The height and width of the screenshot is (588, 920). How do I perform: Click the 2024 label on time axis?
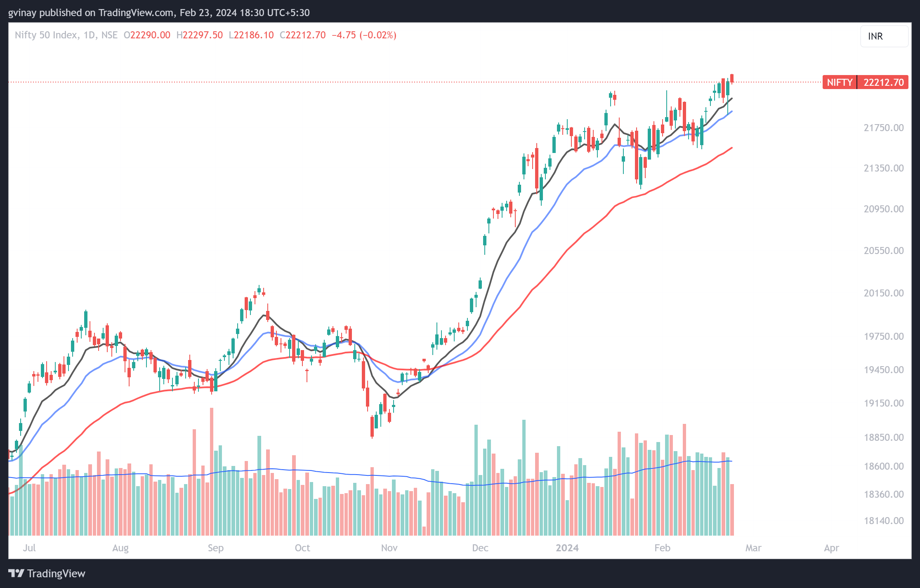coord(567,548)
